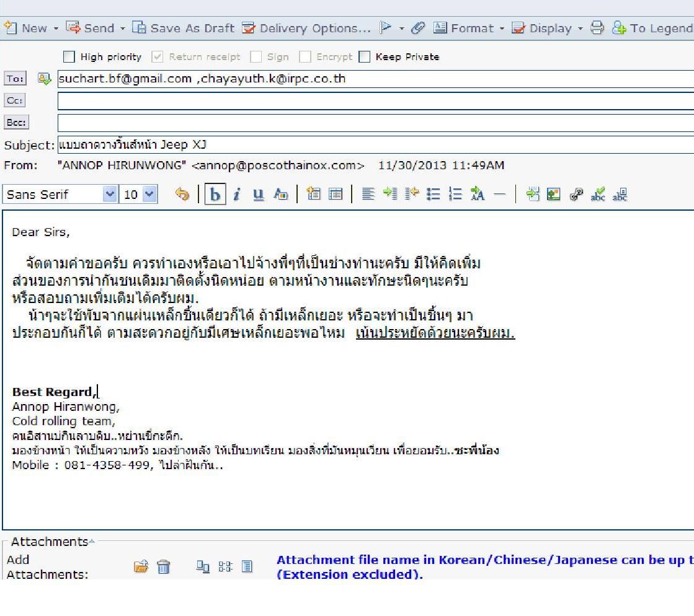Toggle the Return receipt checkbox
This screenshot has height=616, width=694.
(158, 57)
